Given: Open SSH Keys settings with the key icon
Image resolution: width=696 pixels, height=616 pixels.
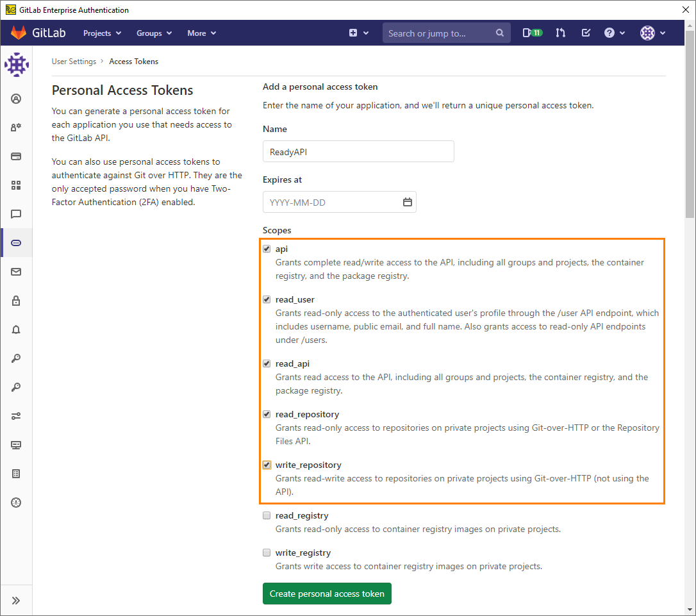Looking at the screenshot, I should [16, 358].
